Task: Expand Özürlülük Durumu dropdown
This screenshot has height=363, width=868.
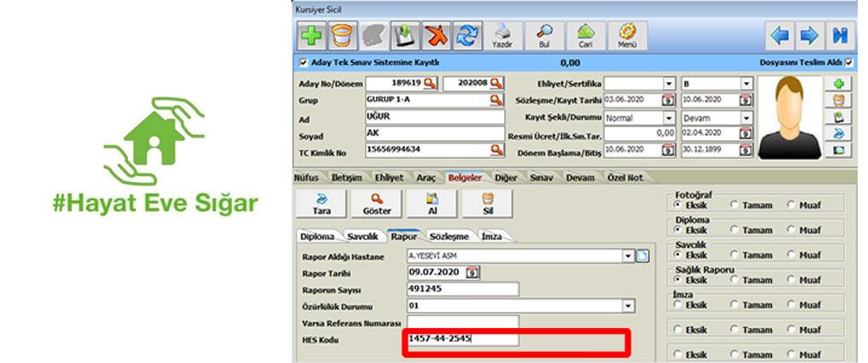Action: click(x=628, y=306)
